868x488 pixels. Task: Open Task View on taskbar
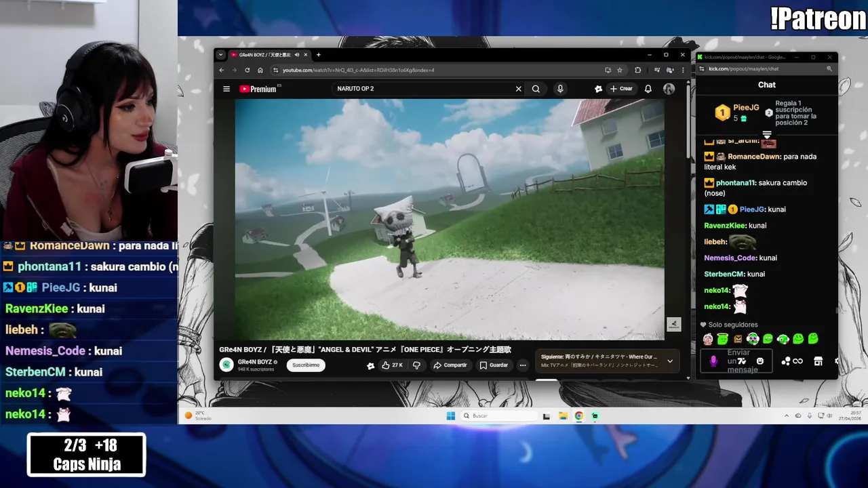click(547, 416)
